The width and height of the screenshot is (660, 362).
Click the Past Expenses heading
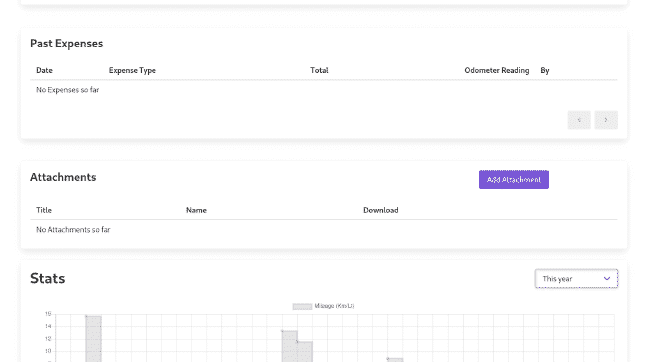coord(67,43)
